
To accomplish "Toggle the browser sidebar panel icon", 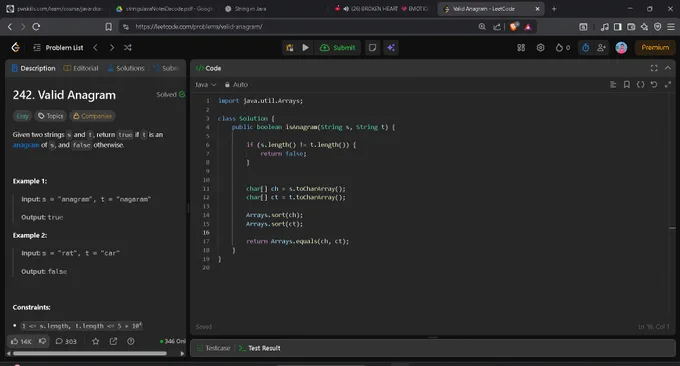I will (x=618, y=27).
